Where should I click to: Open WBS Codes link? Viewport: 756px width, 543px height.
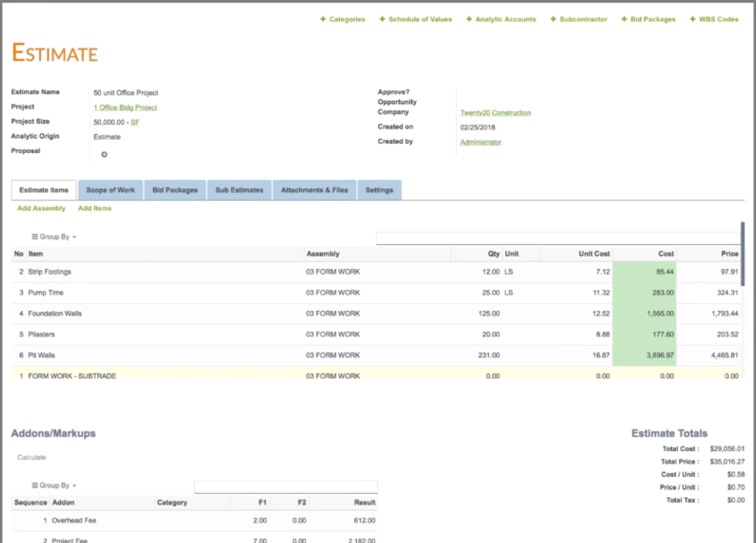719,19
